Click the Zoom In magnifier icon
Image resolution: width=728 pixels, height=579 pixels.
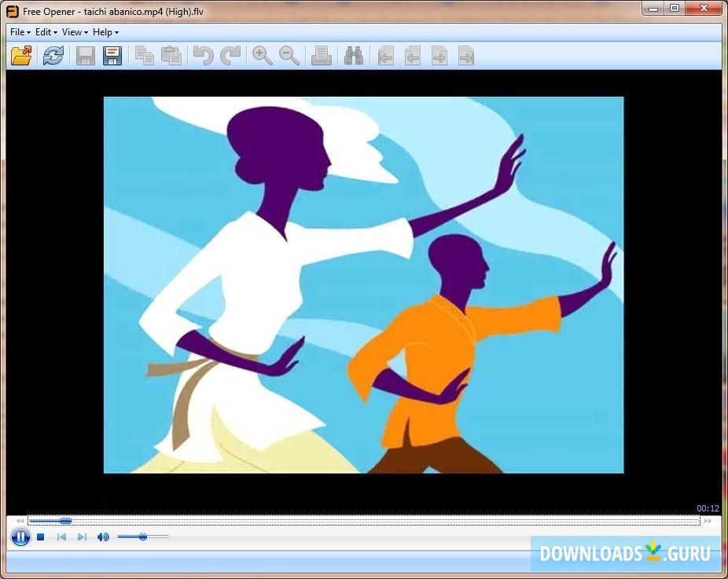pyautogui.click(x=262, y=56)
